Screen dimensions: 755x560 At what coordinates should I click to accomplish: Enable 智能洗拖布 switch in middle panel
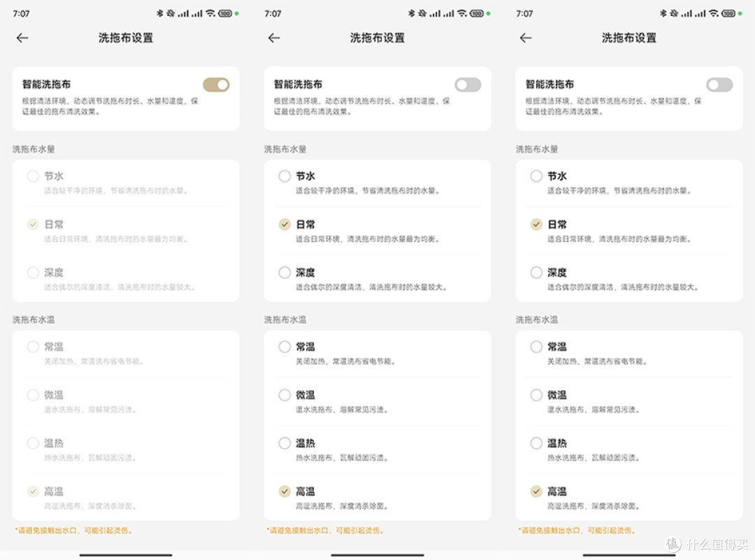pos(468,85)
